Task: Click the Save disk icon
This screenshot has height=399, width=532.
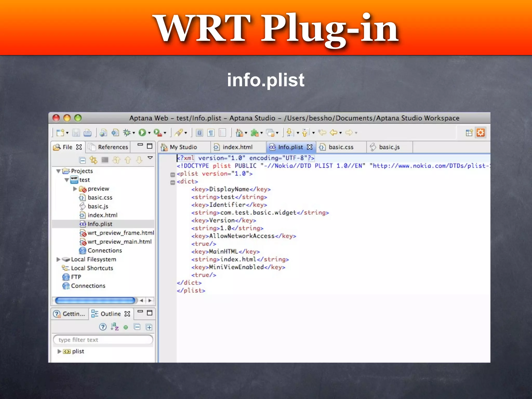Action: coord(76,133)
